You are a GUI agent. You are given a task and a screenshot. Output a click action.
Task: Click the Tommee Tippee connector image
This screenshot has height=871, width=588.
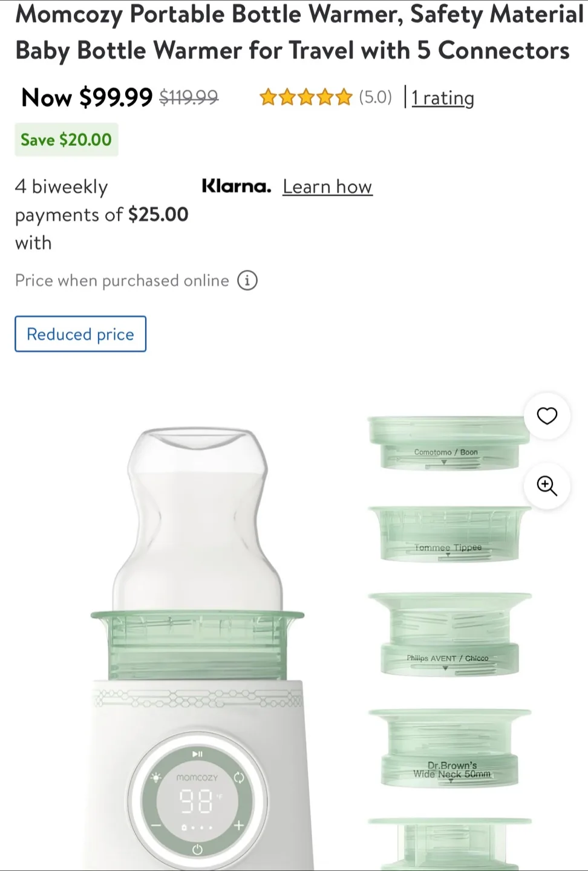(448, 535)
